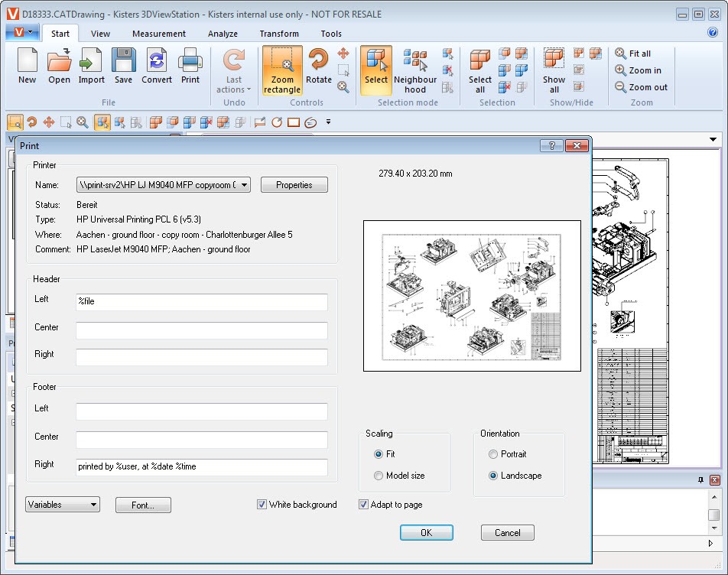Viewport: 728px width, 575px height.
Task: Click the Footer Center input field
Action: (202, 440)
